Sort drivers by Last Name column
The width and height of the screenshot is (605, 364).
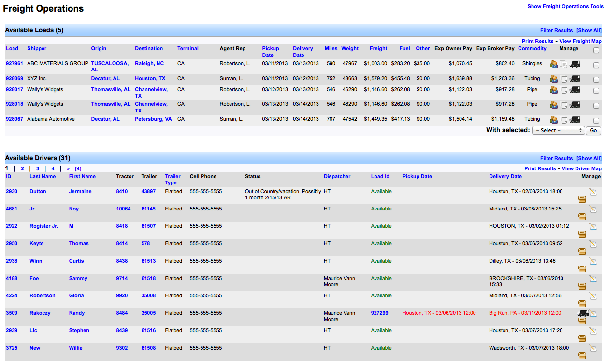43,176
